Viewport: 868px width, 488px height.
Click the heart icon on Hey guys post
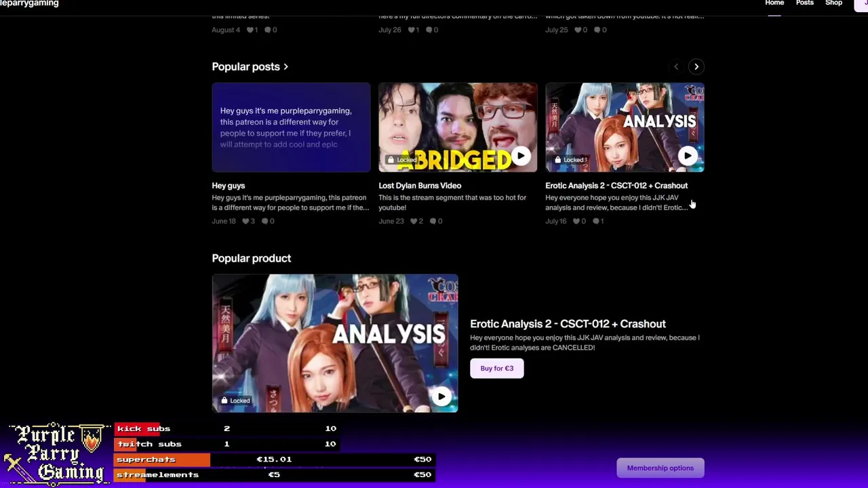(x=245, y=221)
